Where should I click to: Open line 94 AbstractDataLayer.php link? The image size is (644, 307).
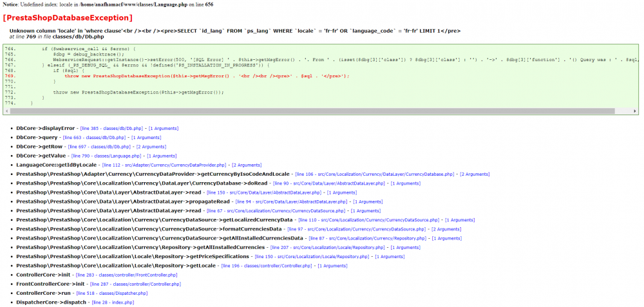(292, 201)
